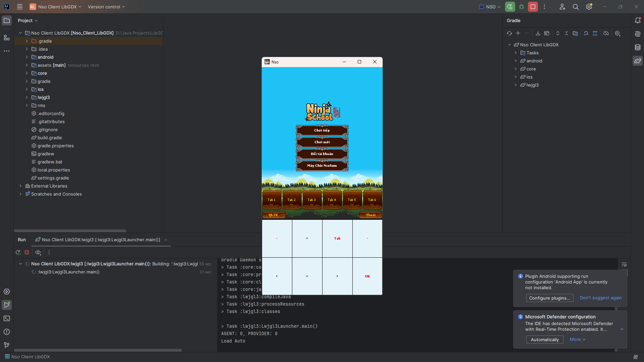The width and height of the screenshot is (644, 362).
Task: Expand Tasks node in Gradle panel
Action: tap(516, 53)
